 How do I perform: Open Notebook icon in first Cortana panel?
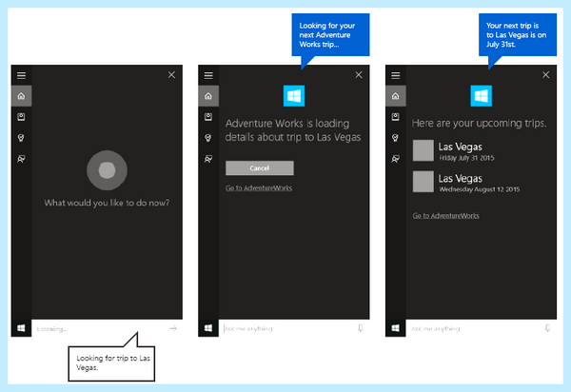click(x=21, y=117)
